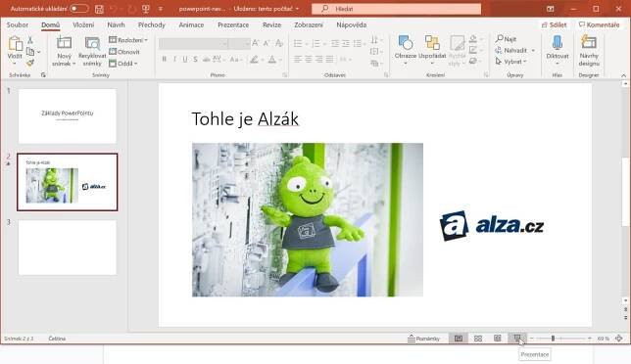
Task: Open the font size combo box
Action: coord(239,43)
